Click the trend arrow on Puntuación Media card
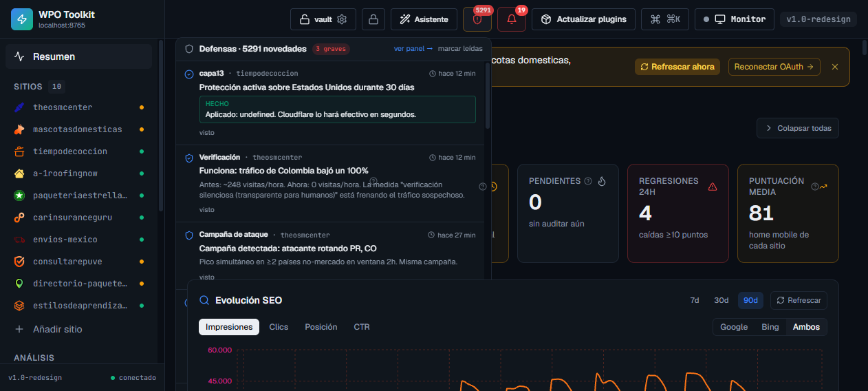The image size is (868, 391). tap(823, 186)
